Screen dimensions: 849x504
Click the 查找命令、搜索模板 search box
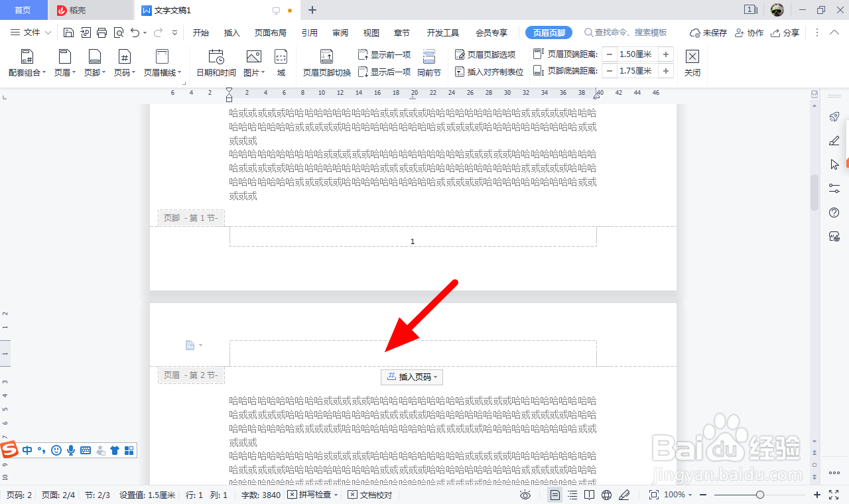[x=626, y=32]
